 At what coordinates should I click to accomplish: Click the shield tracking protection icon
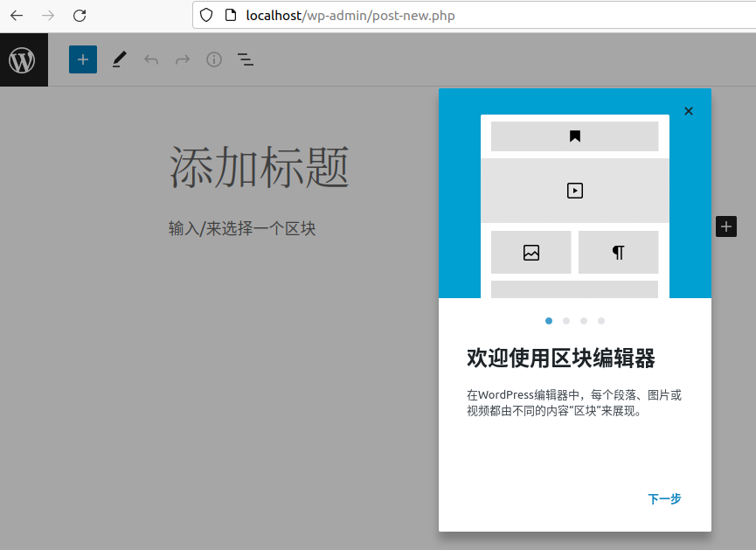point(206,16)
